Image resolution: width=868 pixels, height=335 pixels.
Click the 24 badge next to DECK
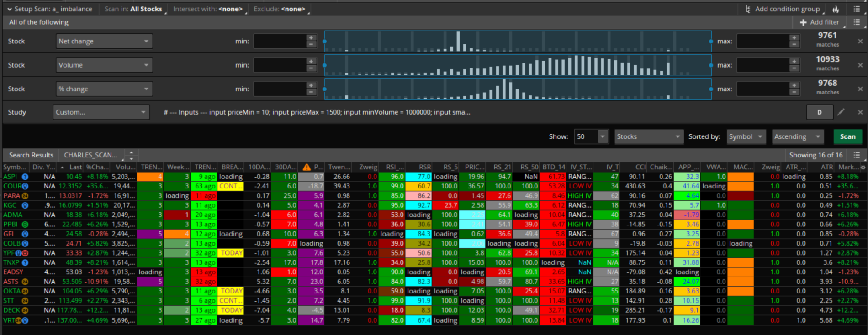(25, 310)
